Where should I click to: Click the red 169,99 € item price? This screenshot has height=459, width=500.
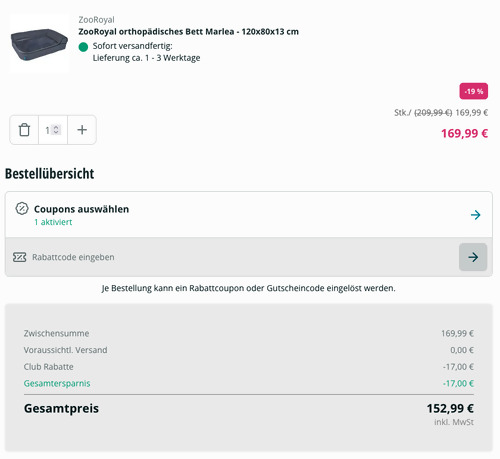coord(464,133)
